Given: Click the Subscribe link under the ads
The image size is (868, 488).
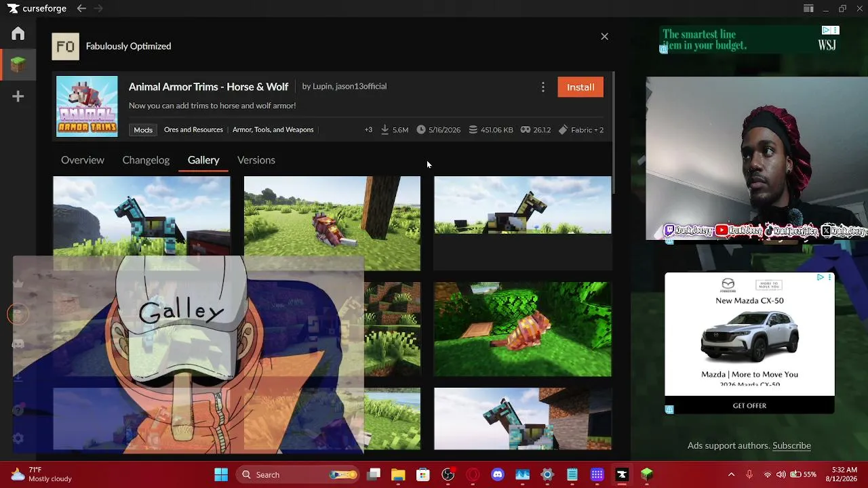Looking at the screenshot, I should point(791,445).
